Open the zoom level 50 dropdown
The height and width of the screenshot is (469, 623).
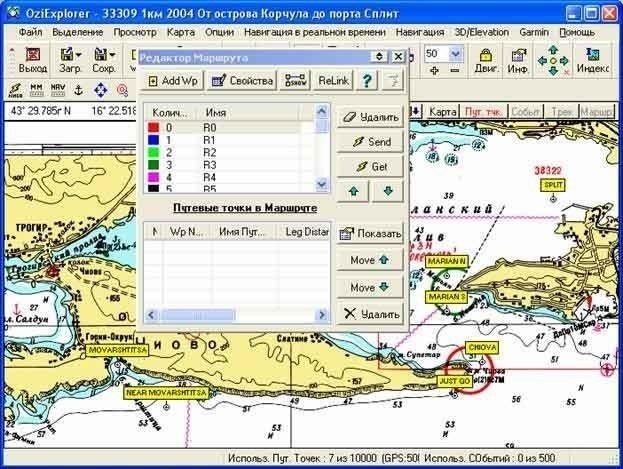[456, 53]
